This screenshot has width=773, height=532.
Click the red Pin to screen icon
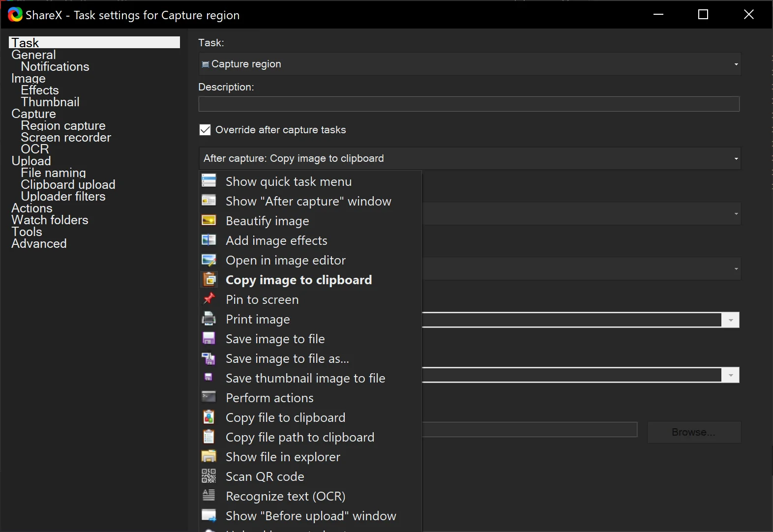(209, 298)
